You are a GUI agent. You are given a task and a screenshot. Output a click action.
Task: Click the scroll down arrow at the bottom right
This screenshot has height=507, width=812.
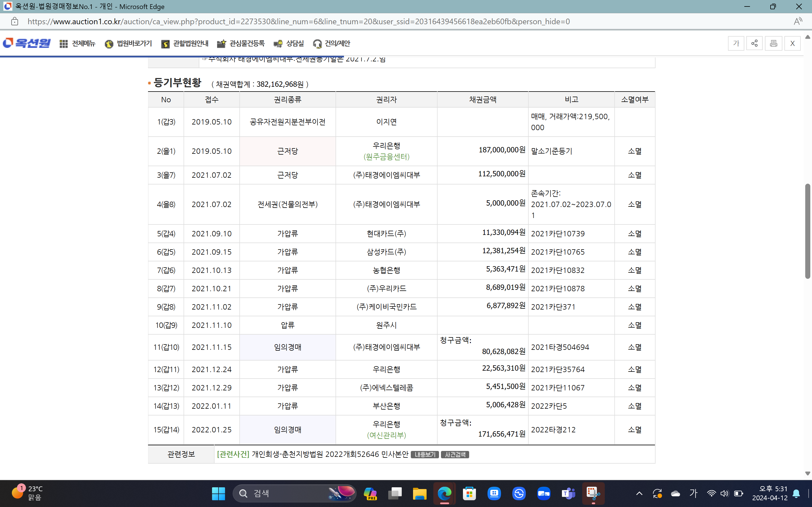[808, 473]
